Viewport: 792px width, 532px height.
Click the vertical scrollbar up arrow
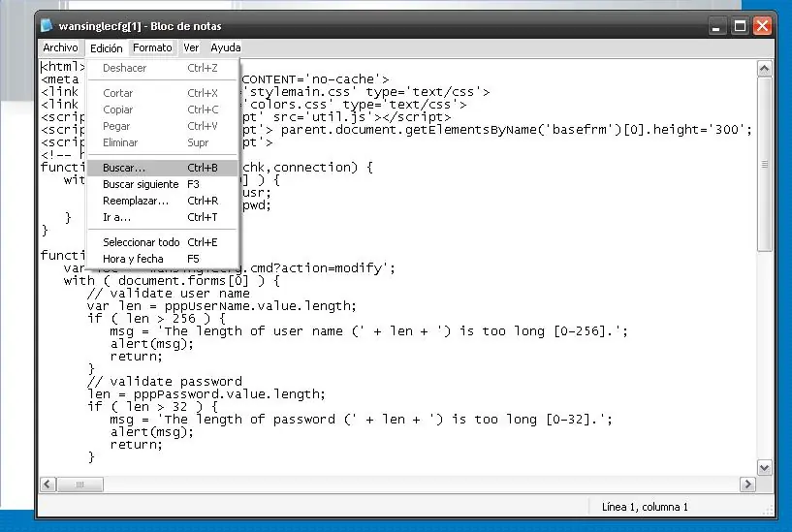point(765,69)
